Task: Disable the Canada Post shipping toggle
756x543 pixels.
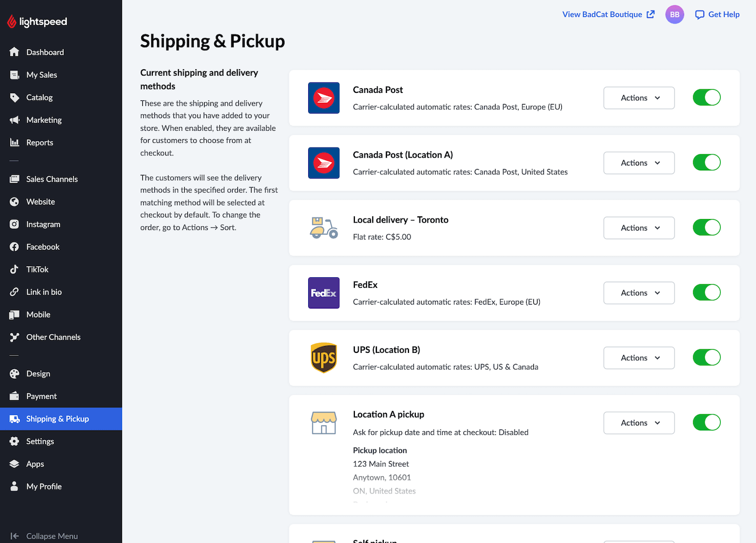Action: (x=707, y=98)
